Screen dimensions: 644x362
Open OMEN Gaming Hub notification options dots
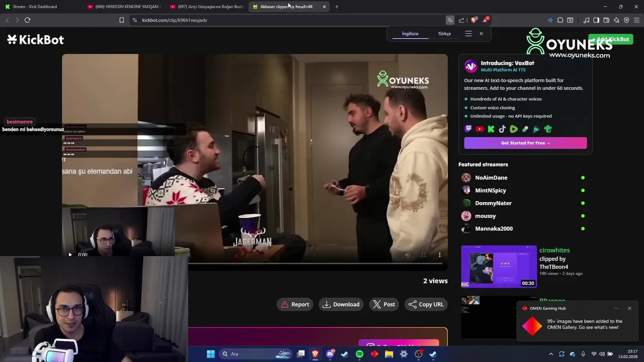[616, 308]
